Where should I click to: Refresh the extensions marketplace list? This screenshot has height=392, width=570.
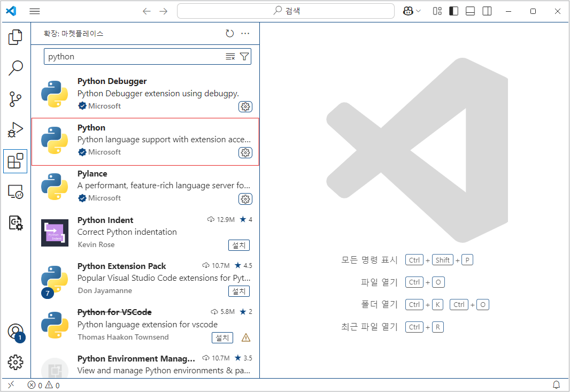tap(230, 34)
